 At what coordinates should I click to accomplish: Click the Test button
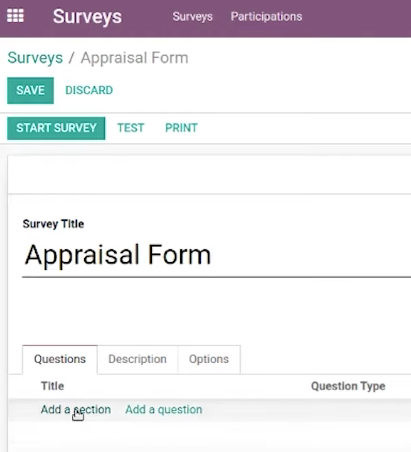(x=131, y=128)
